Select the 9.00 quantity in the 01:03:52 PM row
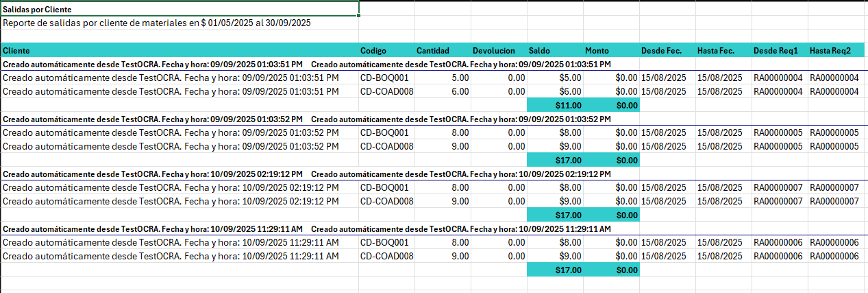The height and width of the screenshot is (293, 868). [x=443, y=146]
